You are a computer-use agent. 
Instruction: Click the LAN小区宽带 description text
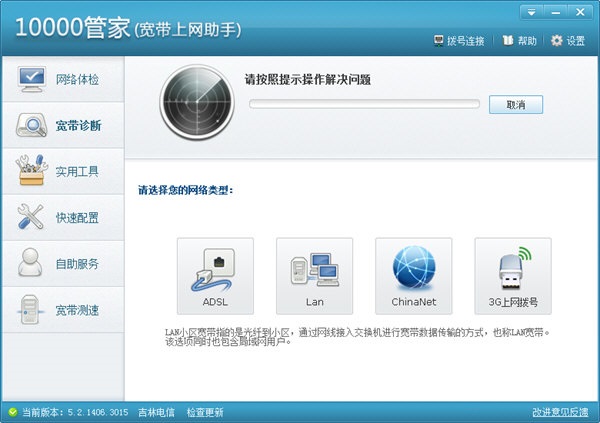pyautogui.click(x=357, y=337)
